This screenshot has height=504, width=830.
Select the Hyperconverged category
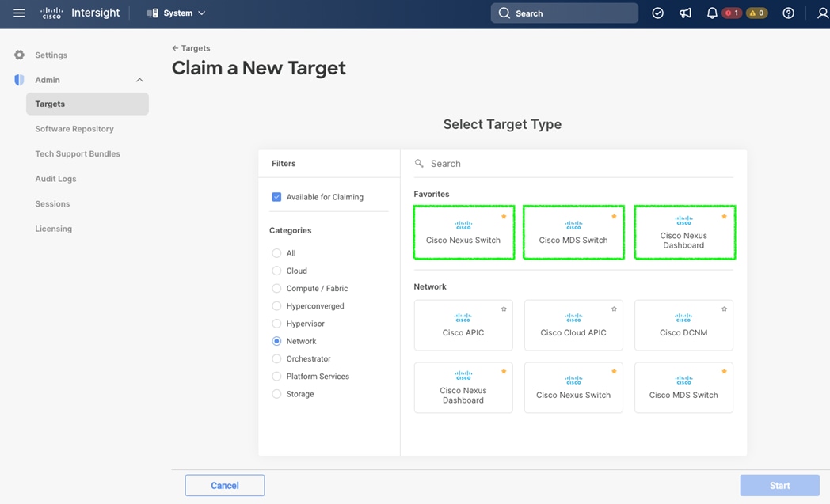276,305
